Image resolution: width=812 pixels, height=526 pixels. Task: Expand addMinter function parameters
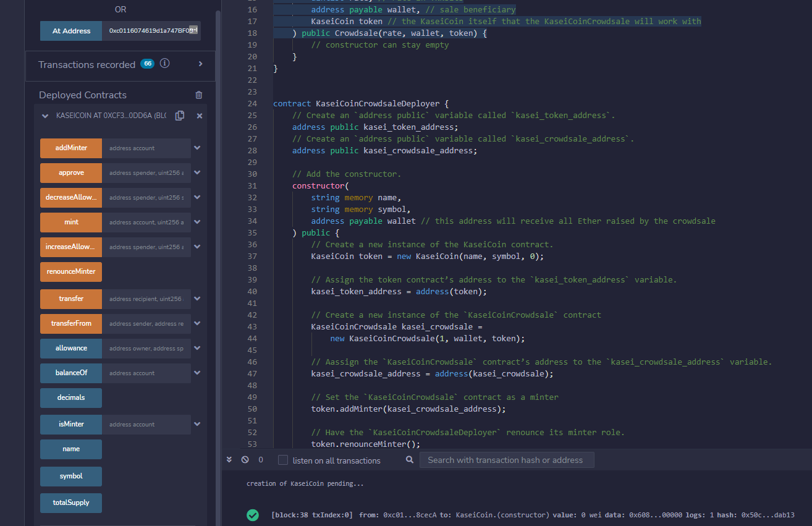coord(197,148)
